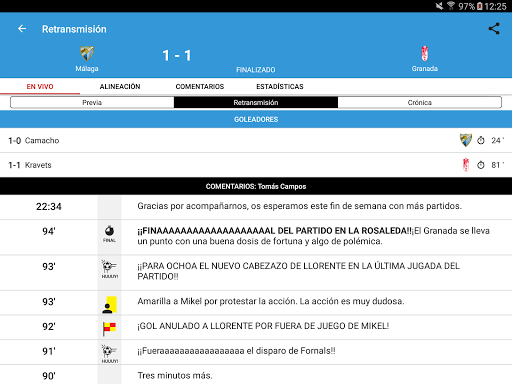Switch to the Crónica segment

click(x=420, y=102)
